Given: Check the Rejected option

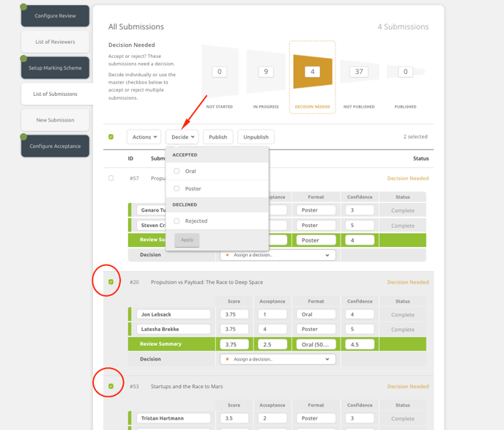Looking at the screenshot, I should click(x=177, y=220).
